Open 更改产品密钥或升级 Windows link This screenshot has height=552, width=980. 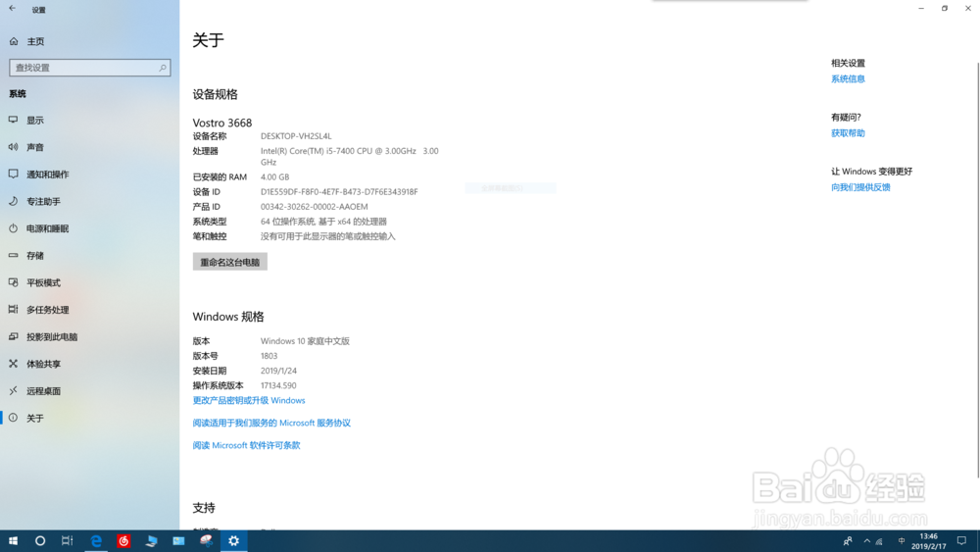249,400
